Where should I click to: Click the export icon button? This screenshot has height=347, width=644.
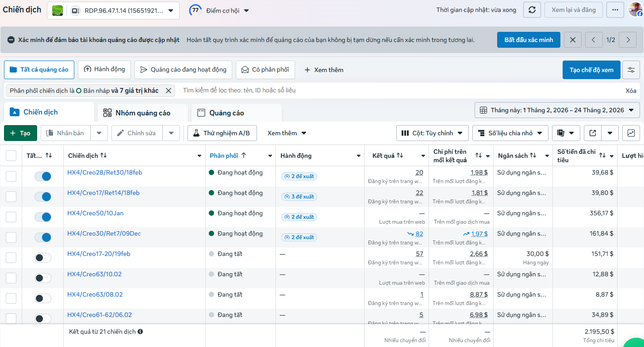[x=593, y=133]
